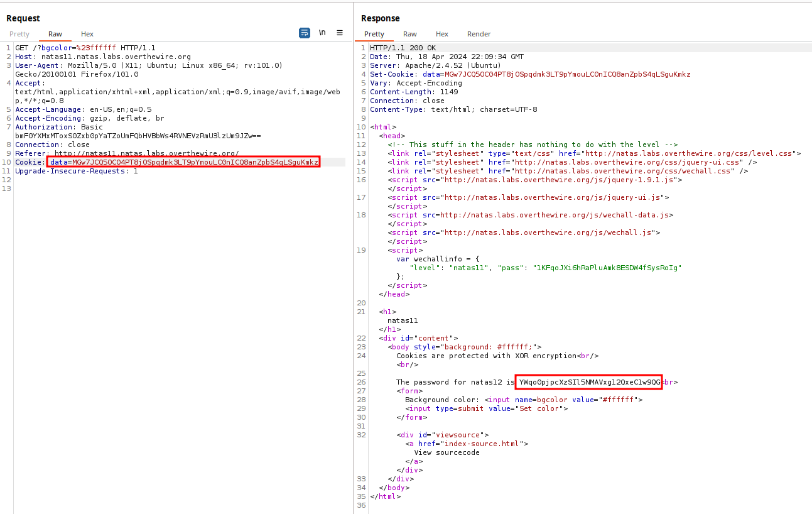The width and height of the screenshot is (812, 514).
Task: Click the Set-Cookie header in response
Action: (530, 74)
